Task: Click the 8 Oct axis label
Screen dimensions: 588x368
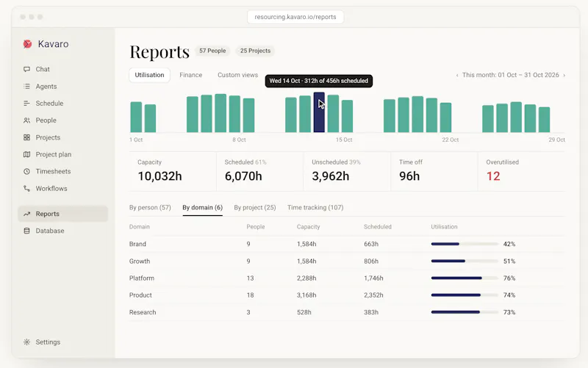Action: click(x=239, y=140)
